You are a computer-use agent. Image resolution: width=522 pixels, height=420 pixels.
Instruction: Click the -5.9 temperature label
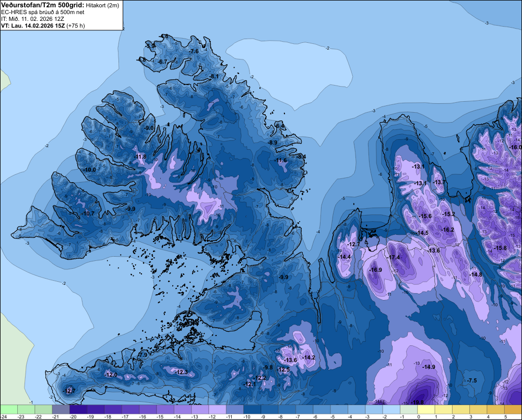click(150, 46)
